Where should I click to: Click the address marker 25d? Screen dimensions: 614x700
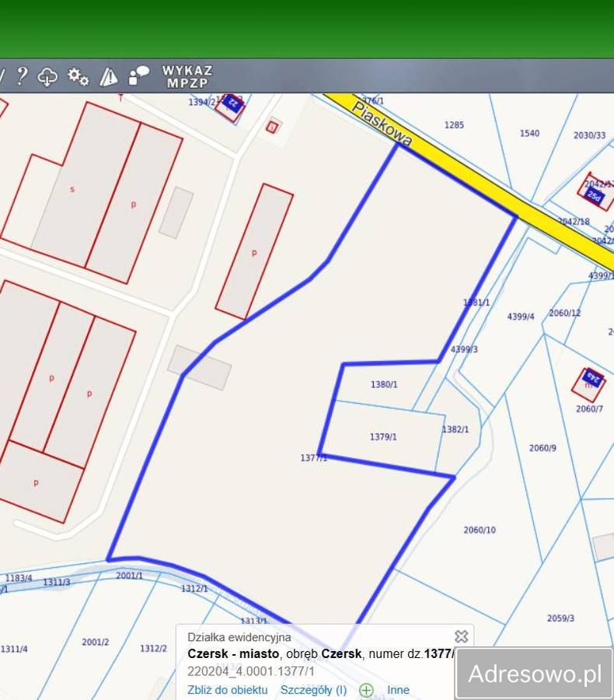pyautogui.click(x=595, y=195)
